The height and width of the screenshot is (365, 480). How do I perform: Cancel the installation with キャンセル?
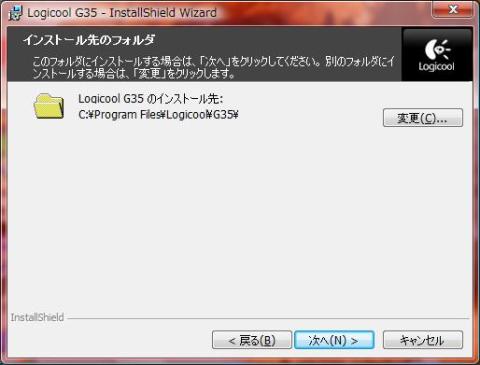point(423,340)
